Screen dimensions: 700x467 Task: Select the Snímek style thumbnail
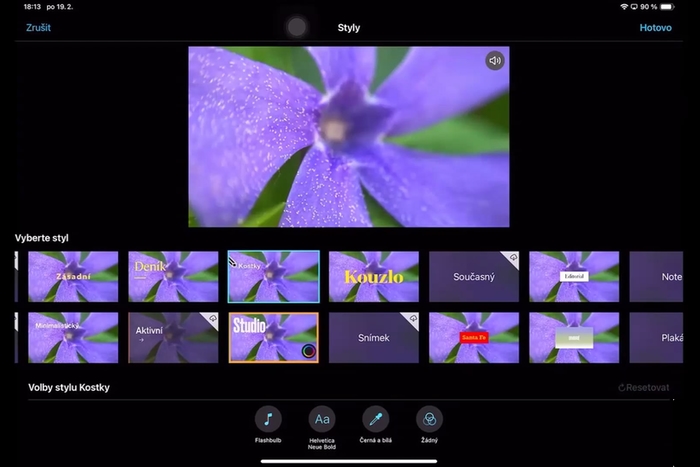(x=374, y=337)
